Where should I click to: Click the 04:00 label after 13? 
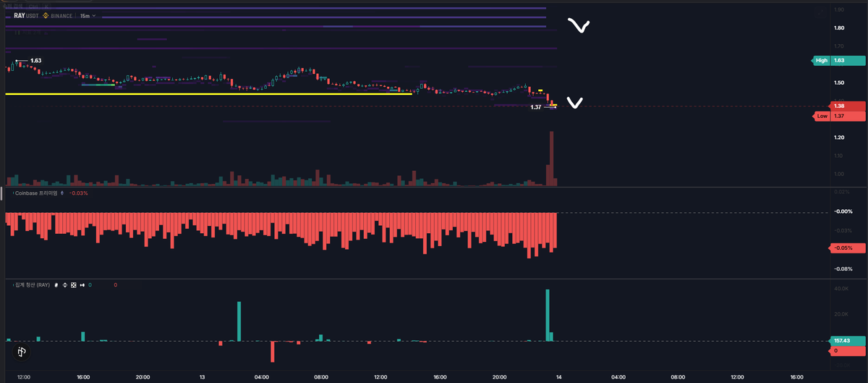262,376
